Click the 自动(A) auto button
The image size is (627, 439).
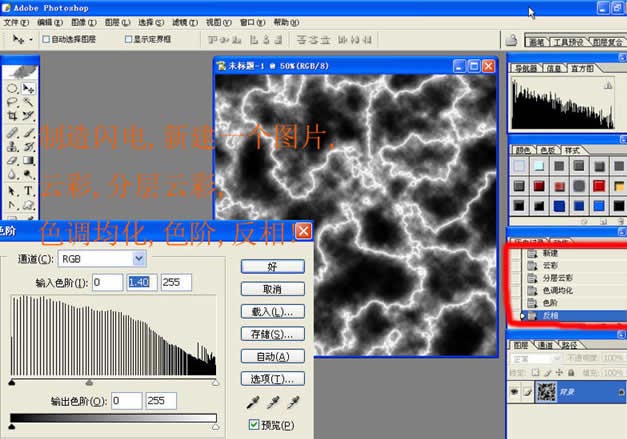point(273,356)
